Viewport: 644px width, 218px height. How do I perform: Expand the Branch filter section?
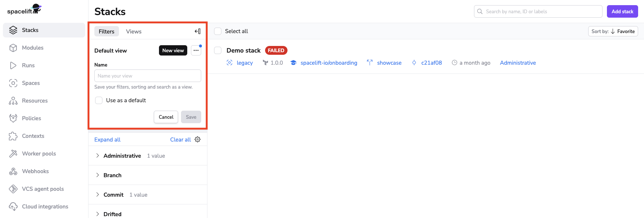pos(112,175)
